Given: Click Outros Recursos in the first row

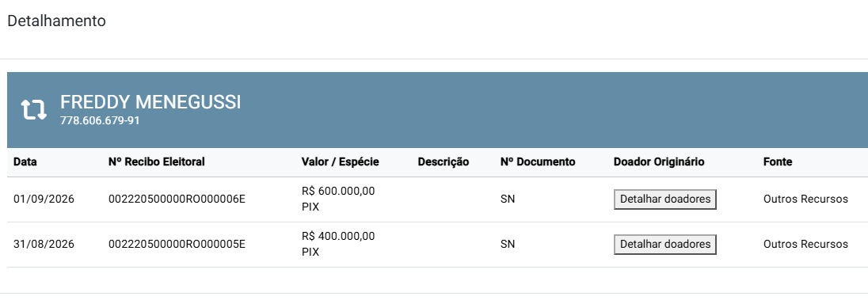Looking at the screenshot, I should click(805, 199).
